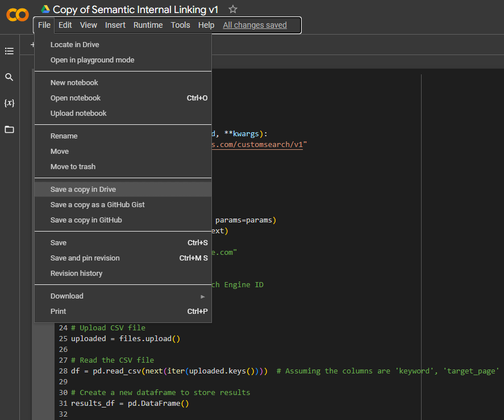Image resolution: width=504 pixels, height=420 pixels.
Task: Click the All changes saved link
Action: [255, 25]
